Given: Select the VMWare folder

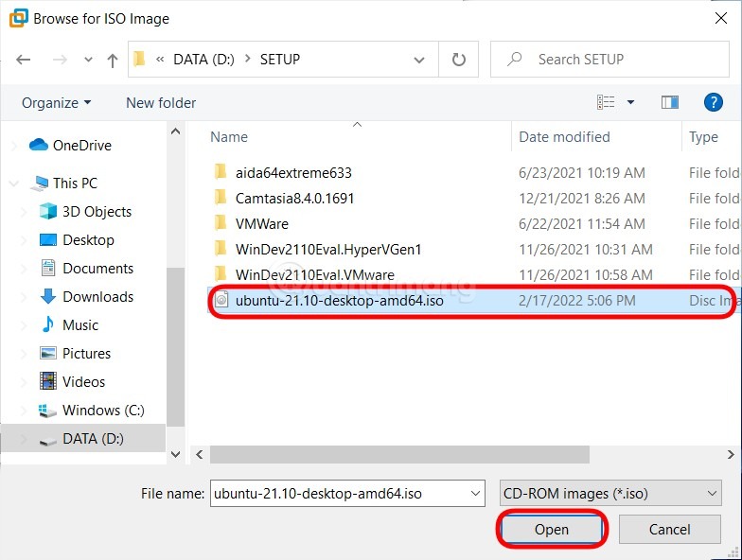Looking at the screenshot, I should 261,223.
